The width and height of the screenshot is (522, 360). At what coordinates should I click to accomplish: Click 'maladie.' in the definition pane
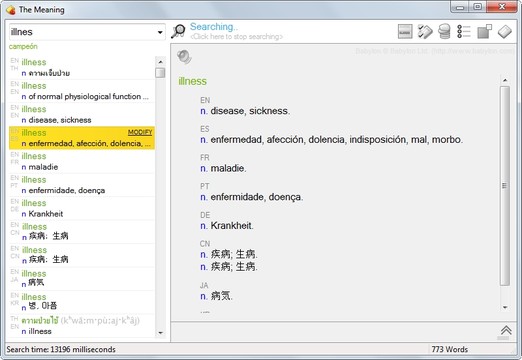coord(228,168)
